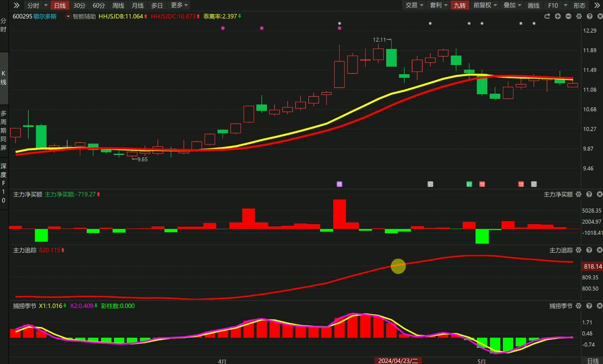603x364 pixels.
Task: Zoom out chart with minus icon
Action: pyautogui.click(x=568, y=16)
